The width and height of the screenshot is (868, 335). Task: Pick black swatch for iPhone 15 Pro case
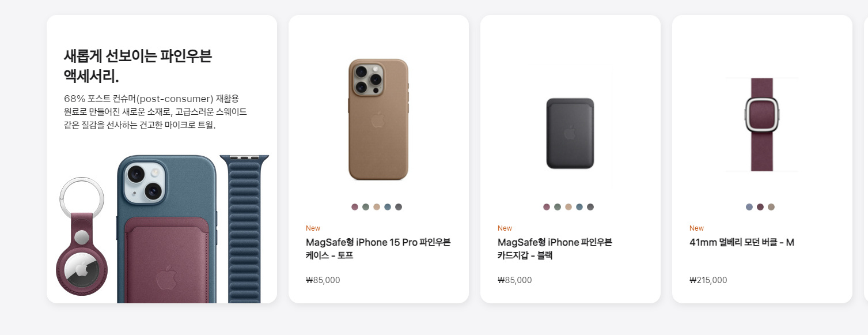[399, 207]
